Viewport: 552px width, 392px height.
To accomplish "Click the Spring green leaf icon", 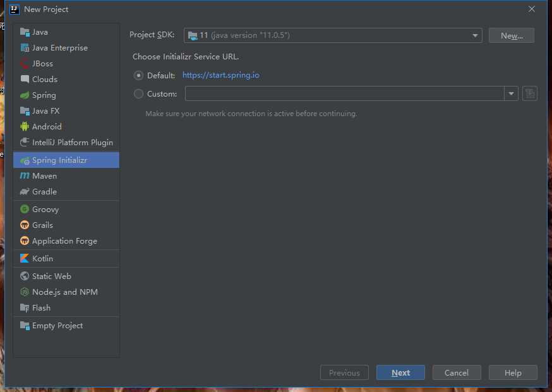I will (25, 95).
